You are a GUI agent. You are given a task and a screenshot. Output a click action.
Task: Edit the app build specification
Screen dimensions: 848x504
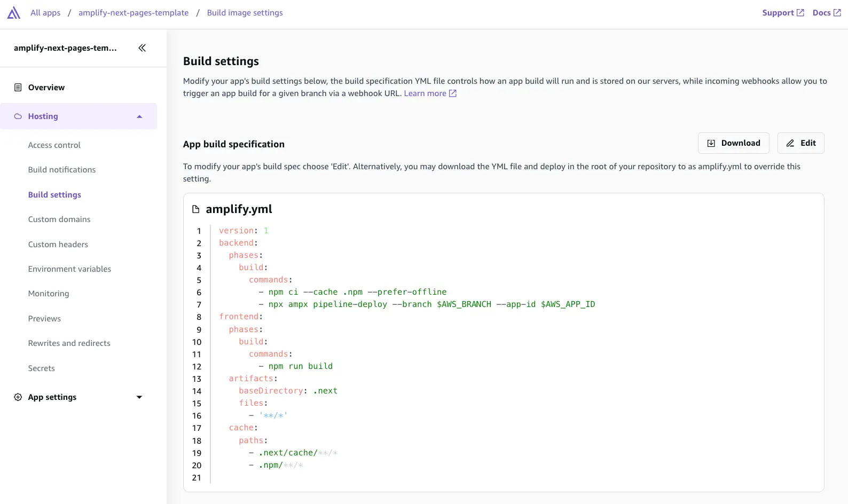coord(801,143)
